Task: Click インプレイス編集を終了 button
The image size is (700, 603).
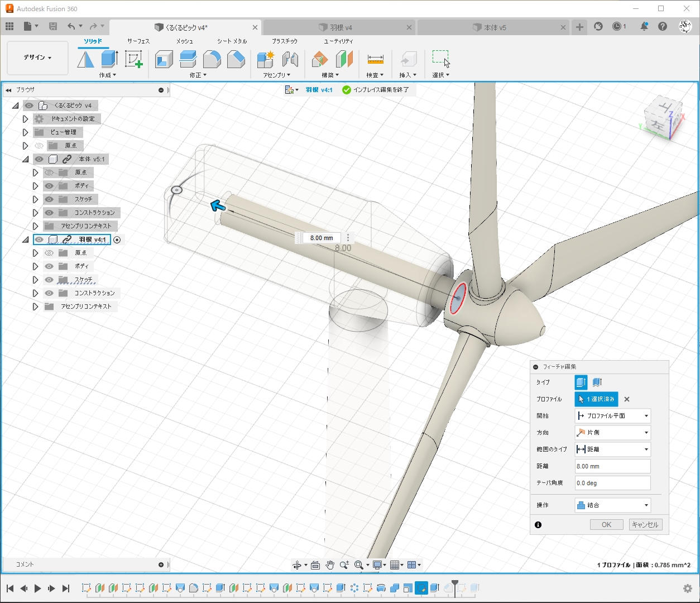Action: coord(376,90)
